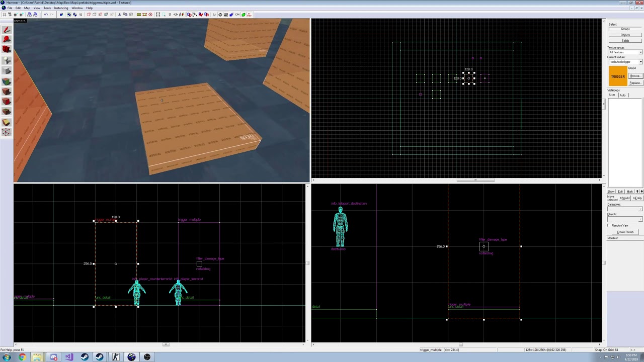Viewport: 644px width, 362px height.
Task: Open the Toggle Texture Application tool
Action: point(7,81)
